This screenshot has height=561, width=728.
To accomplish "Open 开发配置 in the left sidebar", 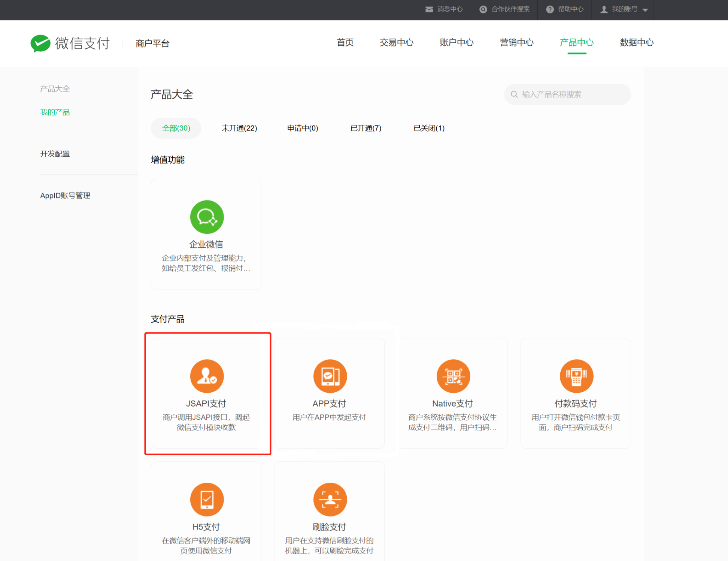I will pyautogui.click(x=55, y=154).
